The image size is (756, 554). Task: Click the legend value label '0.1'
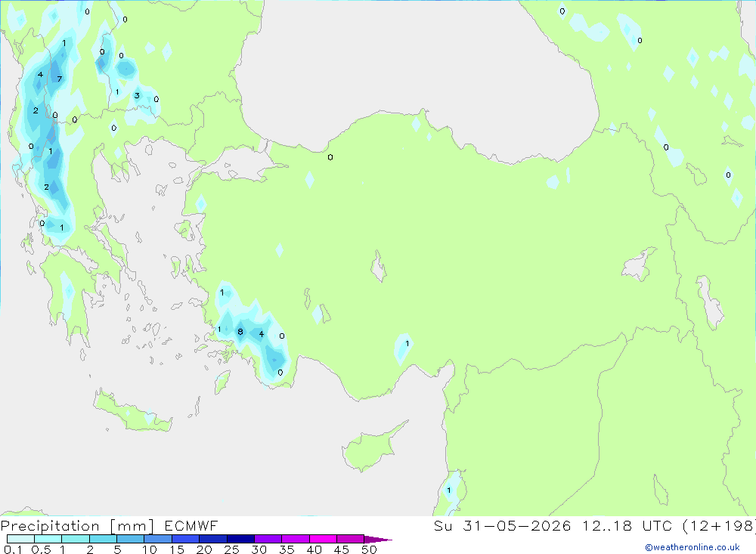(x=13, y=549)
